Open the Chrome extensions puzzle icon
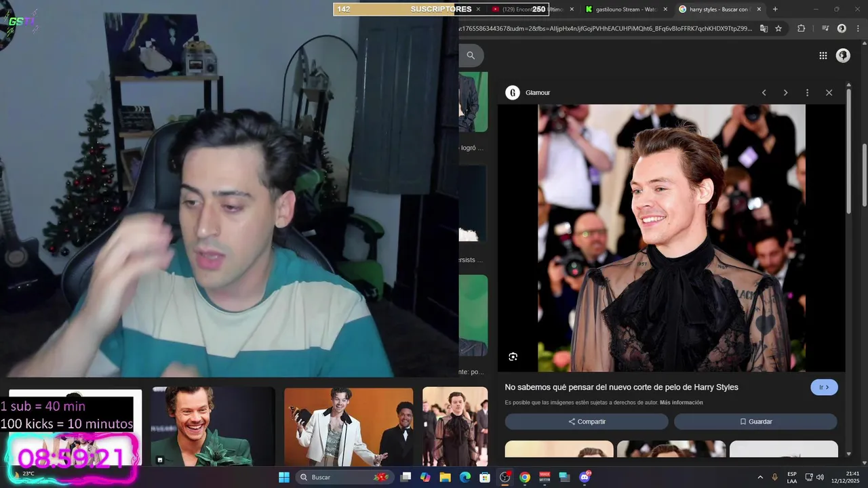868x488 pixels. click(801, 28)
